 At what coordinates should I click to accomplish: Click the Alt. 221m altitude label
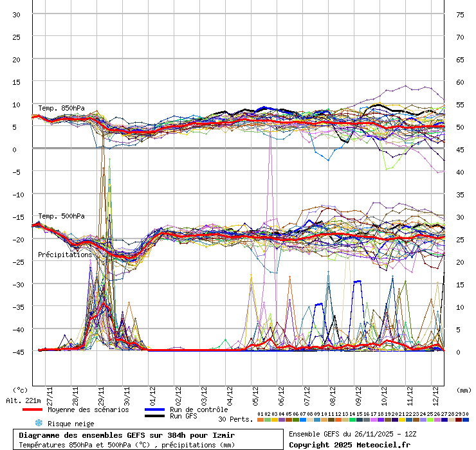click(x=23, y=401)
